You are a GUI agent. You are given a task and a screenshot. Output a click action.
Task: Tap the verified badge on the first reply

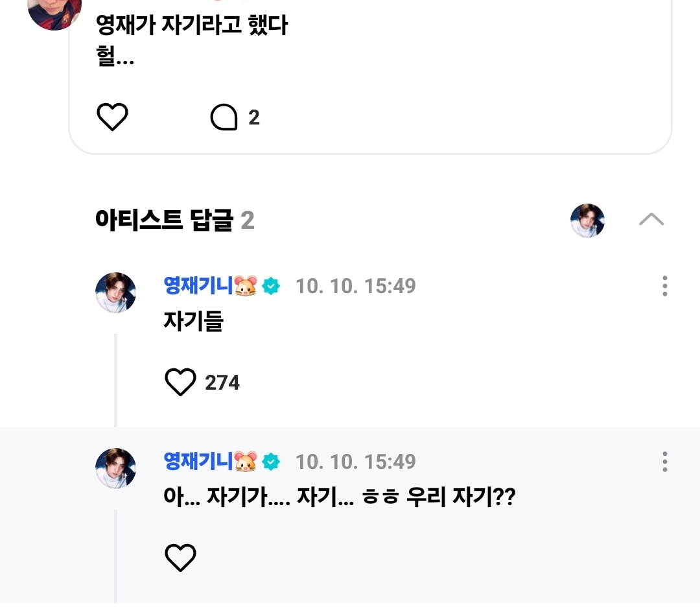(271, 286)
